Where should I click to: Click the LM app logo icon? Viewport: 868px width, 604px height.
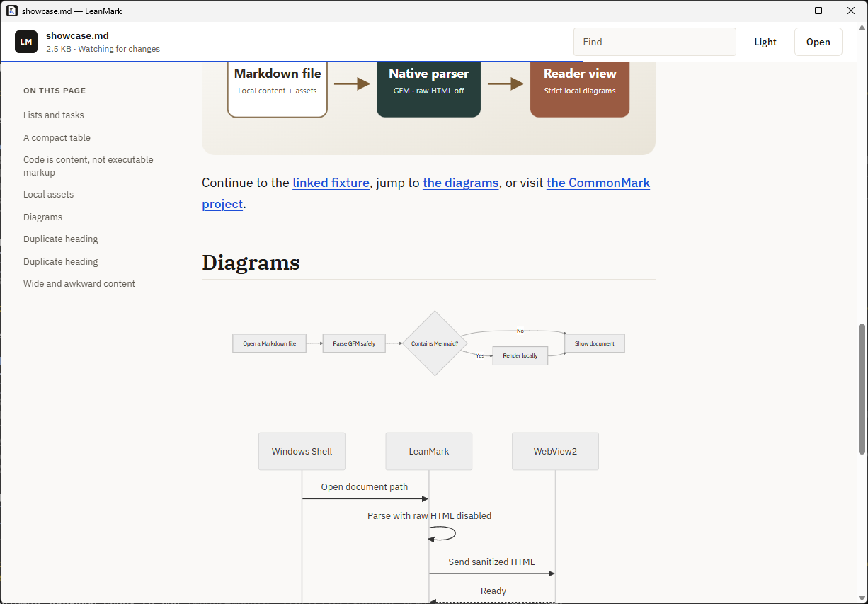pyautogui.click(x=26, y=42)
